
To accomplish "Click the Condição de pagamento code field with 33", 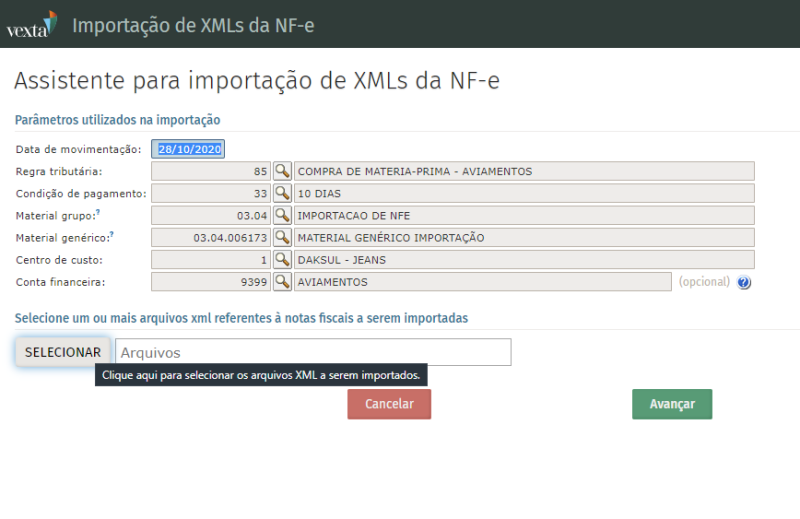I will [x=211, y=193].
